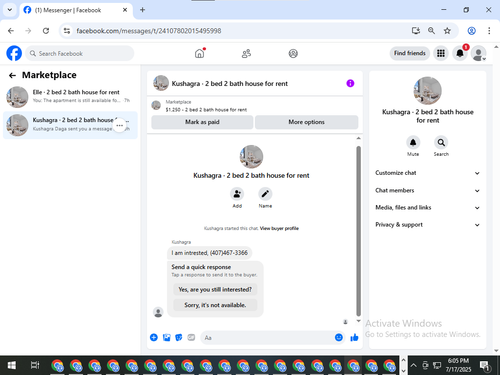The height and width of the screenshot is (375, 500).
Task: Click the More options button
Action: tap(306, 122)
